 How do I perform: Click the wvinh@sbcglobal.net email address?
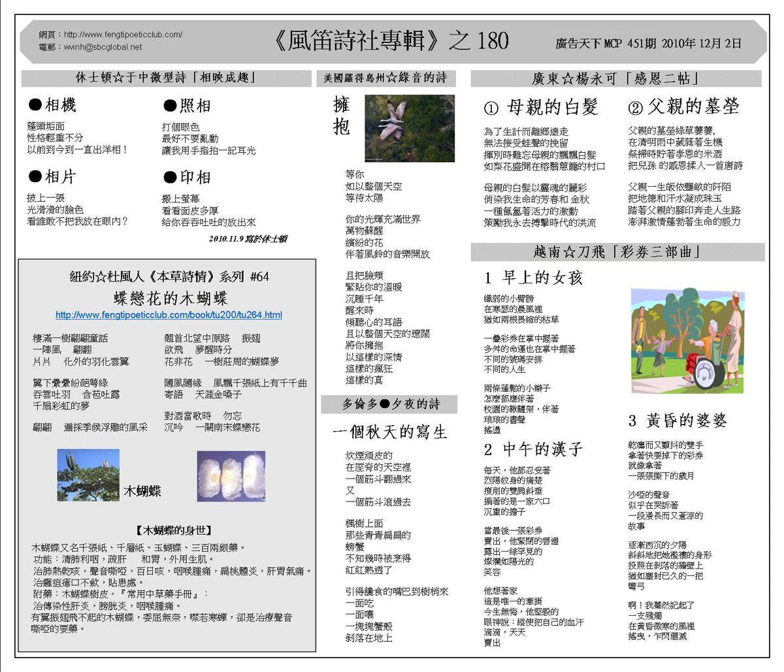103,47
